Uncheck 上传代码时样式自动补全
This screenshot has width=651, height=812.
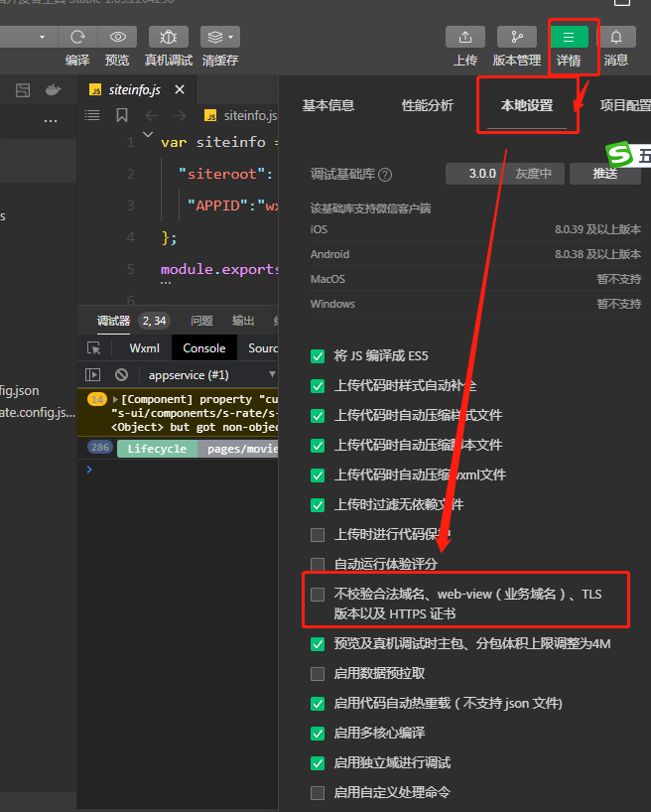tap(318, 386)
